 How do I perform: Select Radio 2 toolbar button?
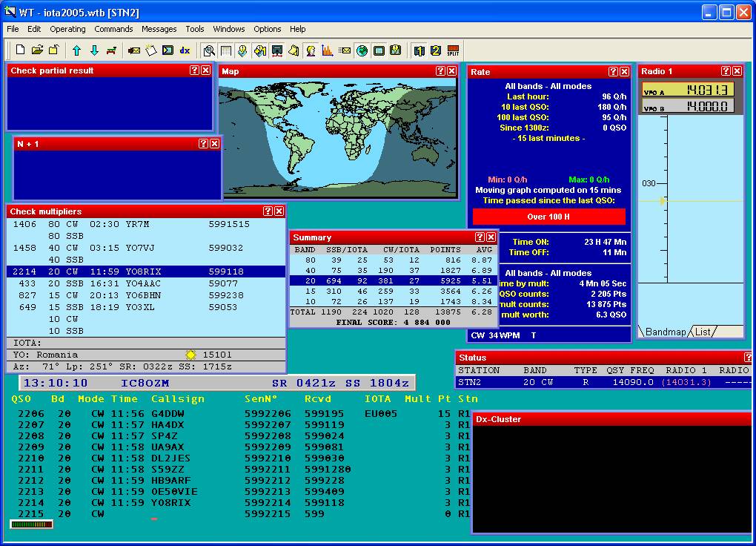point(436,50)
